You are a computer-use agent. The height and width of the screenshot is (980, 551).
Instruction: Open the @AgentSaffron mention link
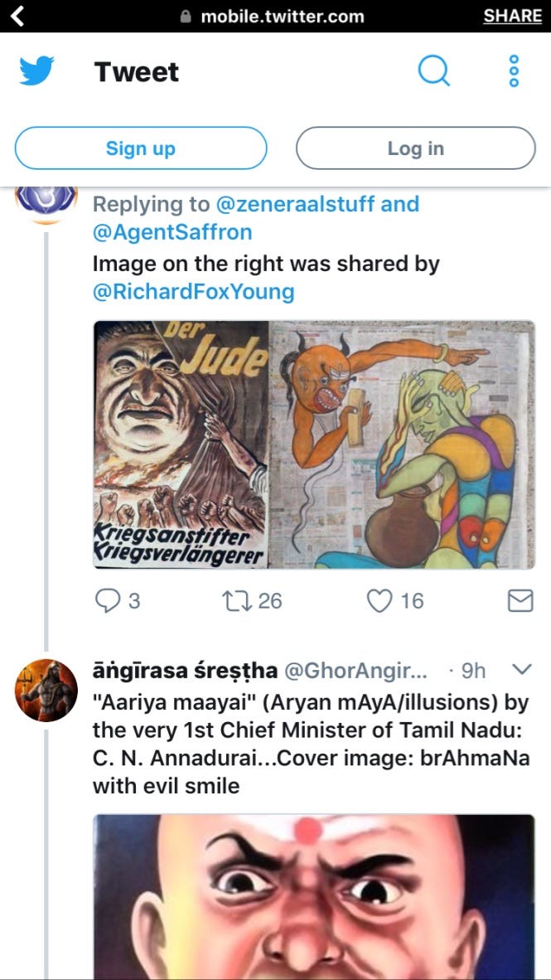(172, 232)
